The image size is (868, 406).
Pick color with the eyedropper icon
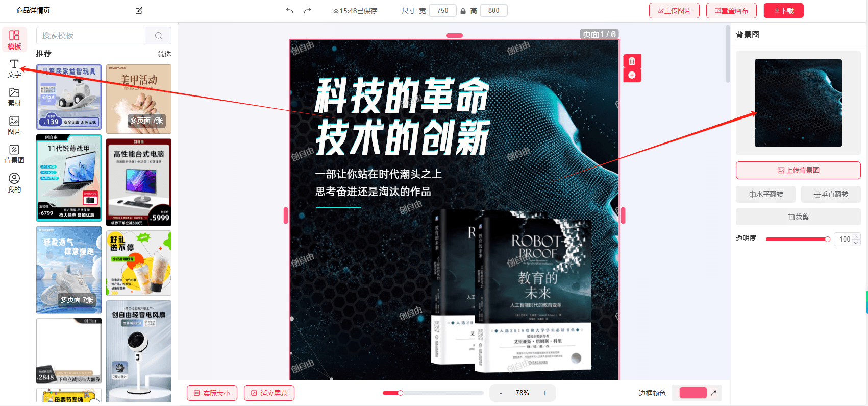point(714,393)
